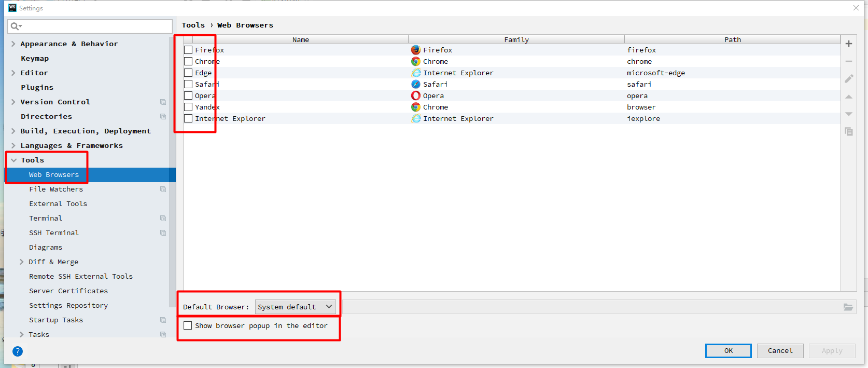This screenshot has height=368, width=868.
Task: Click project-level icon beside Version Control
Action: (x=163, y=102)
